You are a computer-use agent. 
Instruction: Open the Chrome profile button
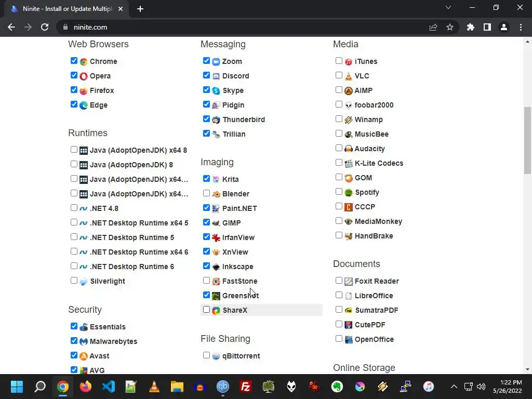pos(504,27)
